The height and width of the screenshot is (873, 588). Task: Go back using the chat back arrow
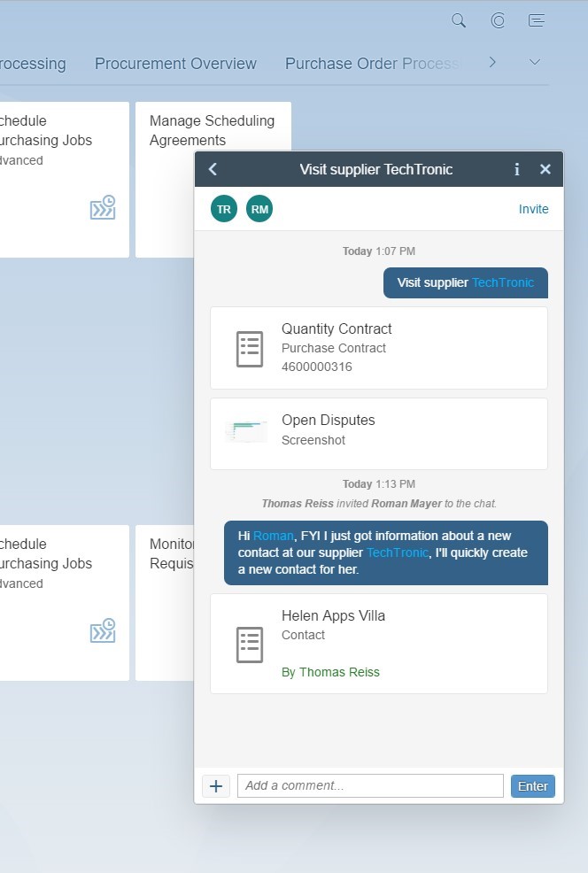click(213, 169)
